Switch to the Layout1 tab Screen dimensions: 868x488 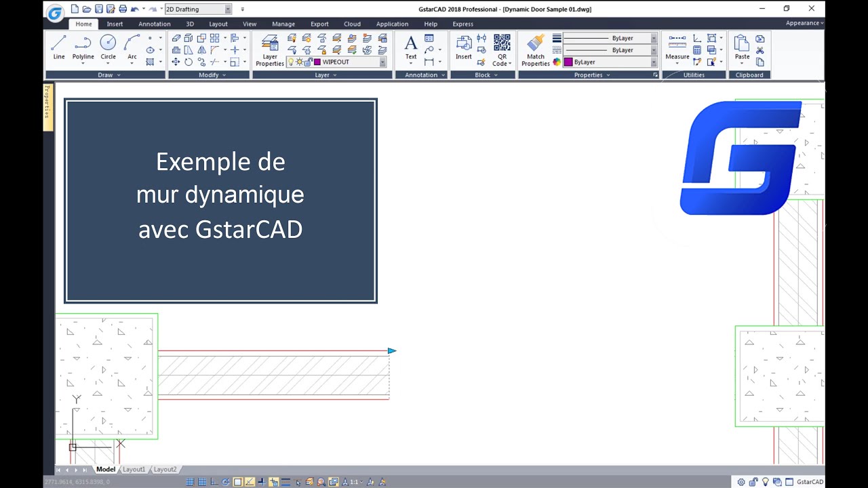[x=134, y=469]
